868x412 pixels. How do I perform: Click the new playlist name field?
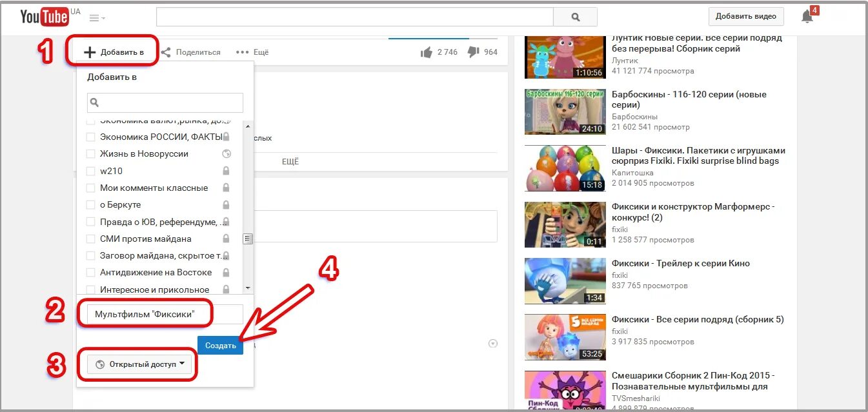(165, 315)
